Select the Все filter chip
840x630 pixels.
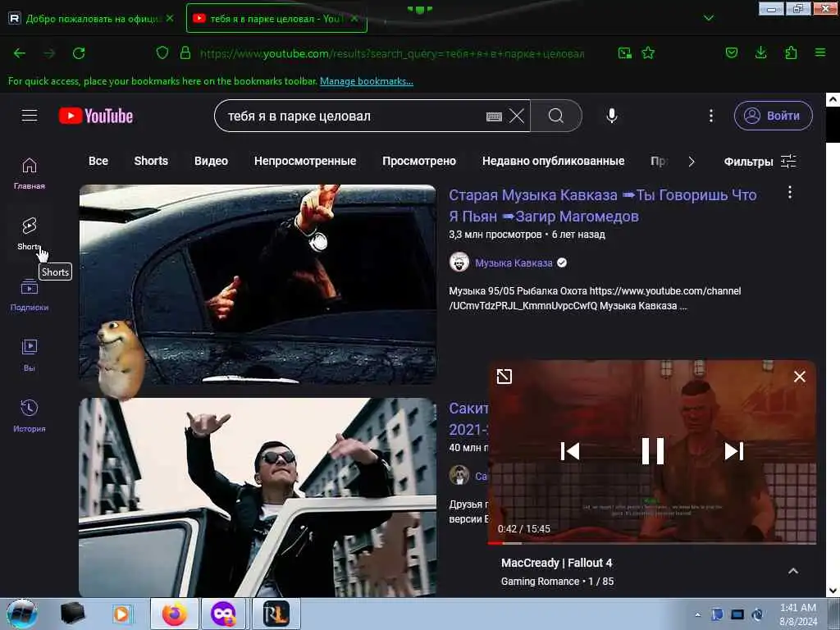tap(98, 161)
